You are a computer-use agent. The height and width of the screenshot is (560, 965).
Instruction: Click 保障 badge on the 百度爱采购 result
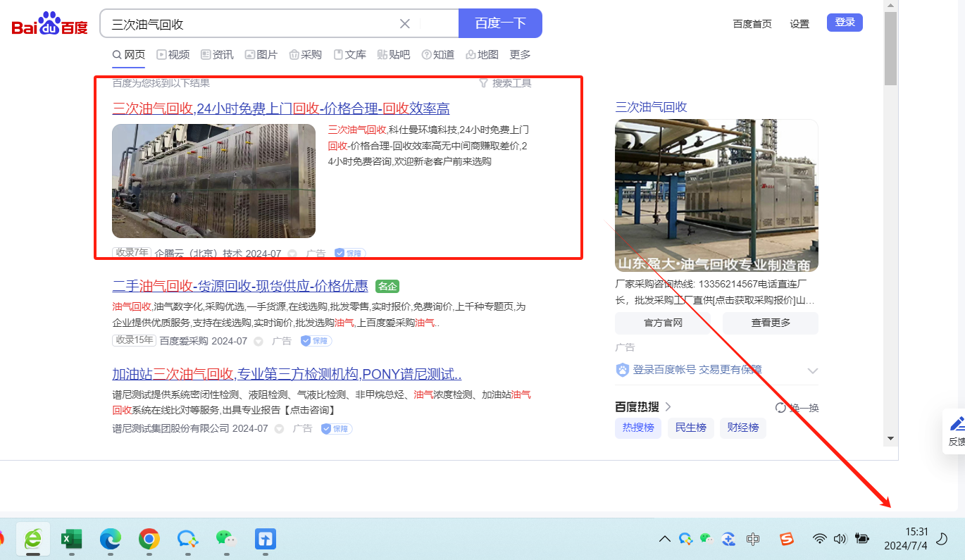[316, 341]
